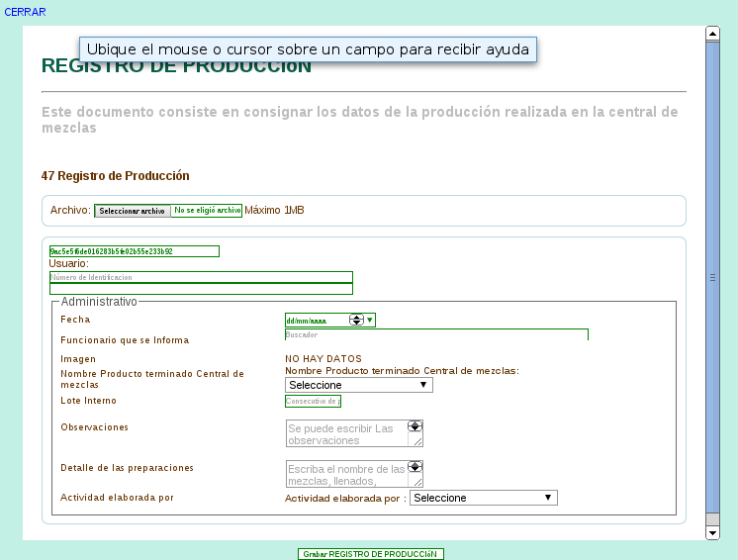738x560 pixels.
Task: Click the Fecha date spinner control
Action: [357, 320]
